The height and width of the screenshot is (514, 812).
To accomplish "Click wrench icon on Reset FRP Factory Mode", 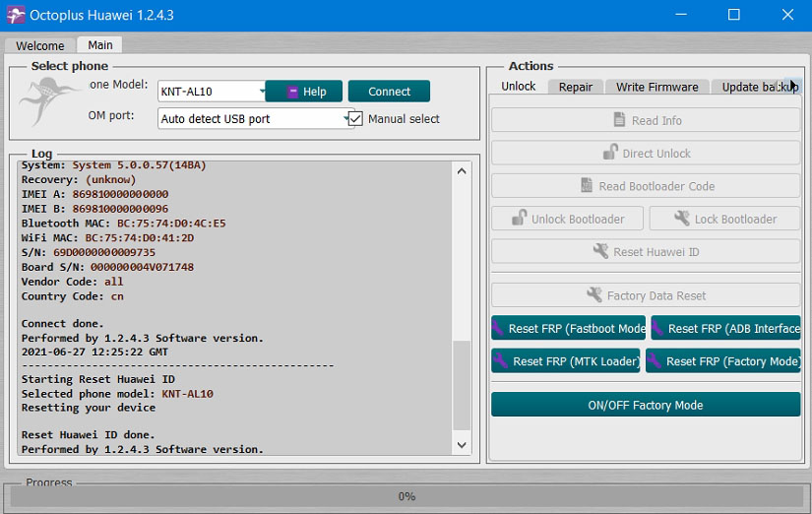I will [x=655, y=360].
